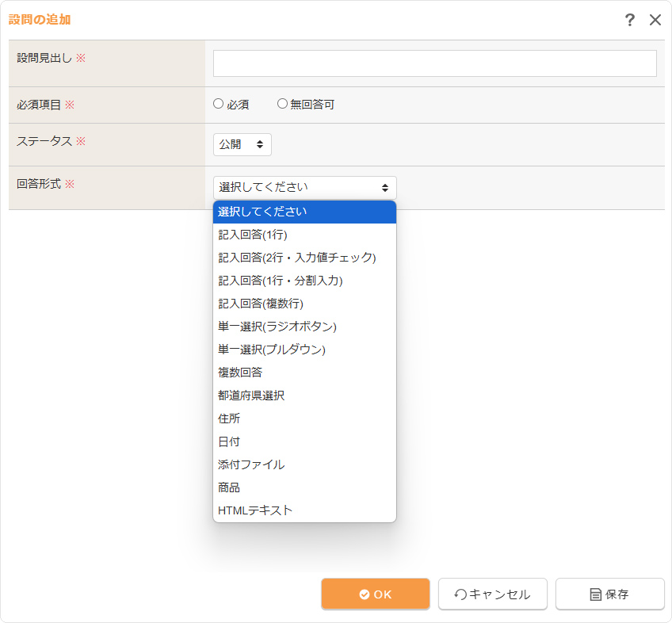Open the ステータス 公開 dropdown
The image size is (672, 623).
point(242,144)
